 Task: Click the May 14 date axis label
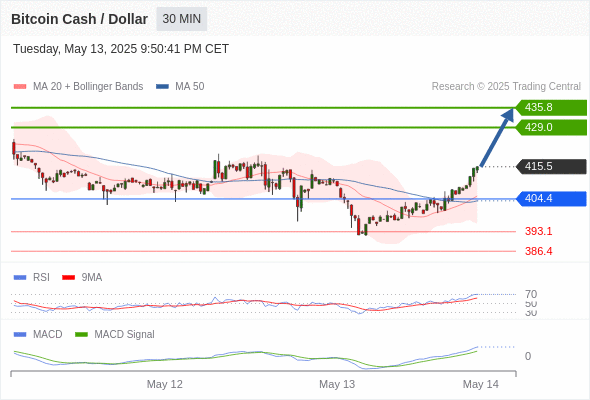[481, 384]
